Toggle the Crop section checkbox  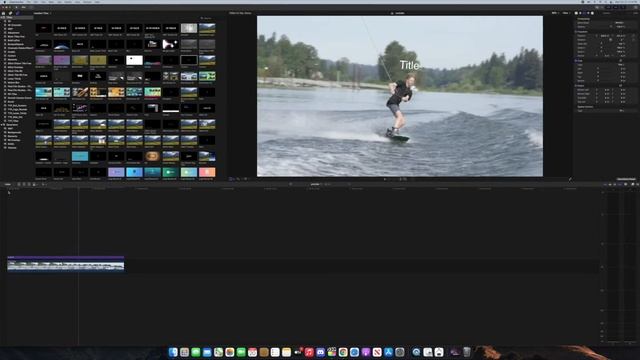pyautogui.click(x=576, y=60)
